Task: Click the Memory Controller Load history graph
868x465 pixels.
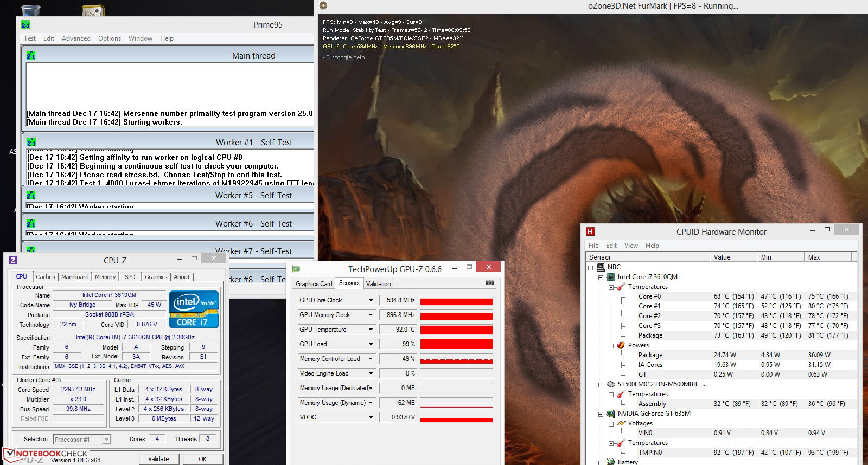Action: pyautogui.click(x=456, y=359)
